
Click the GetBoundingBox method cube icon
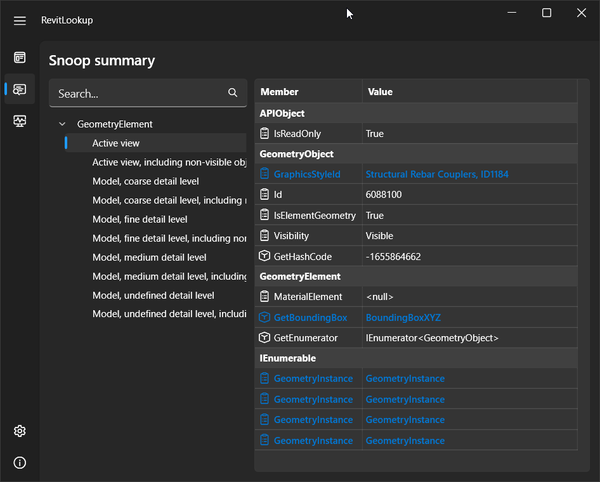point(264,317)
